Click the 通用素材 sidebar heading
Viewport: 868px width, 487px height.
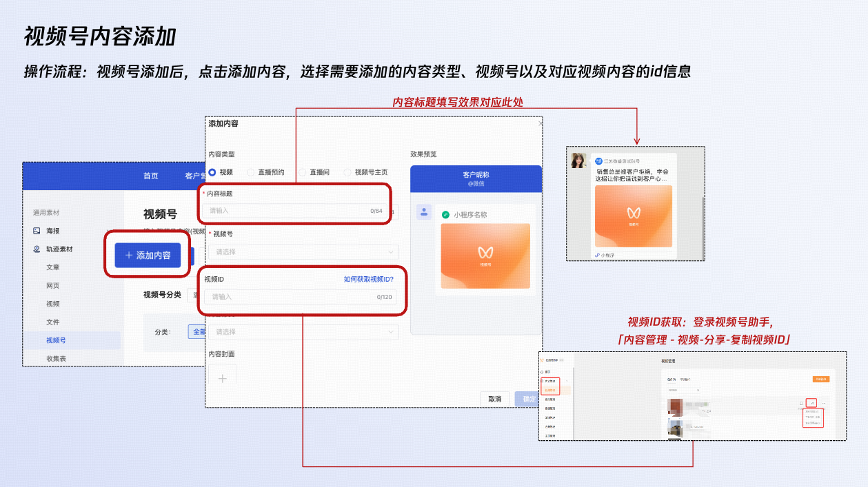tap(46, 212)
